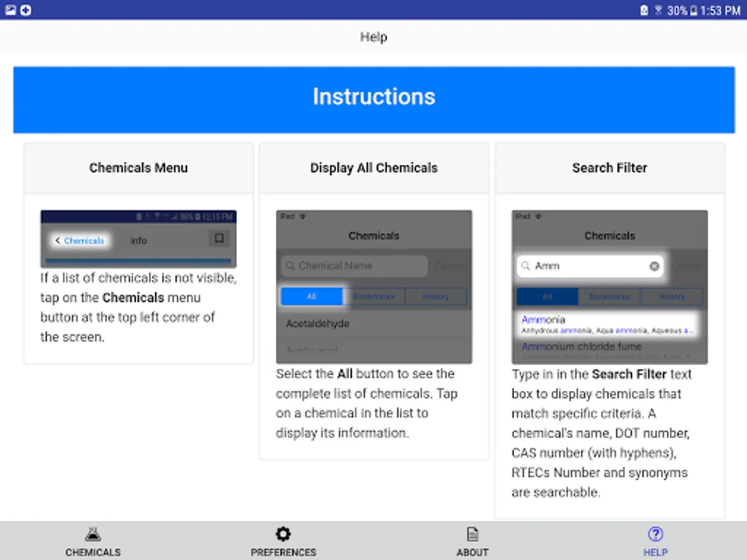Click the Display All Chemicals card heading

374,167
